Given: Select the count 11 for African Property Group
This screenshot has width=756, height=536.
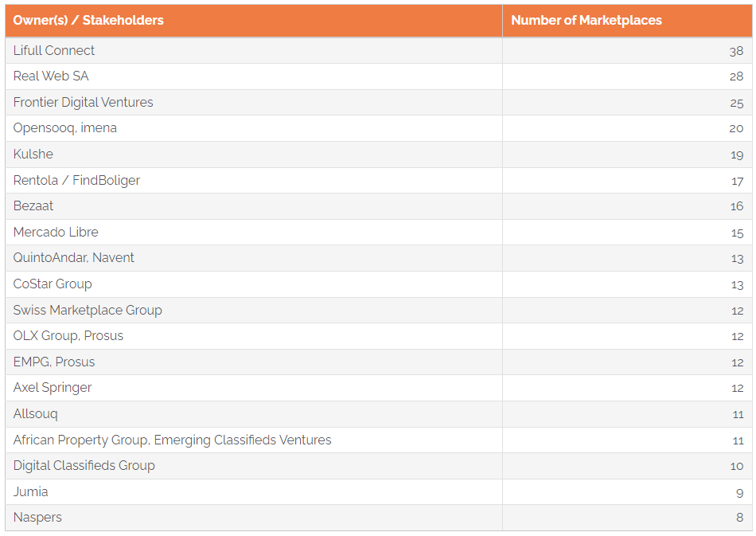Looking at the screenshot, I should tap(738, 441).
